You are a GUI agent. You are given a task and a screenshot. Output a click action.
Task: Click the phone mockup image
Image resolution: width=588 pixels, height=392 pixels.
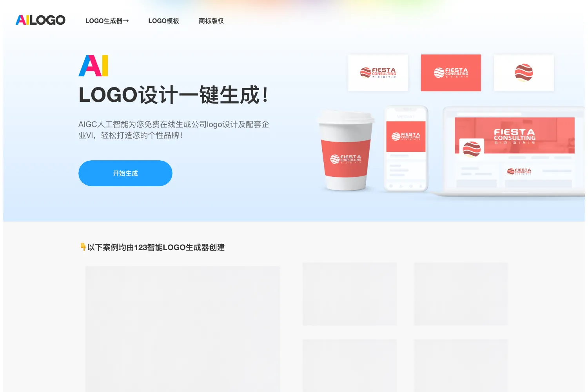point(406,149)
